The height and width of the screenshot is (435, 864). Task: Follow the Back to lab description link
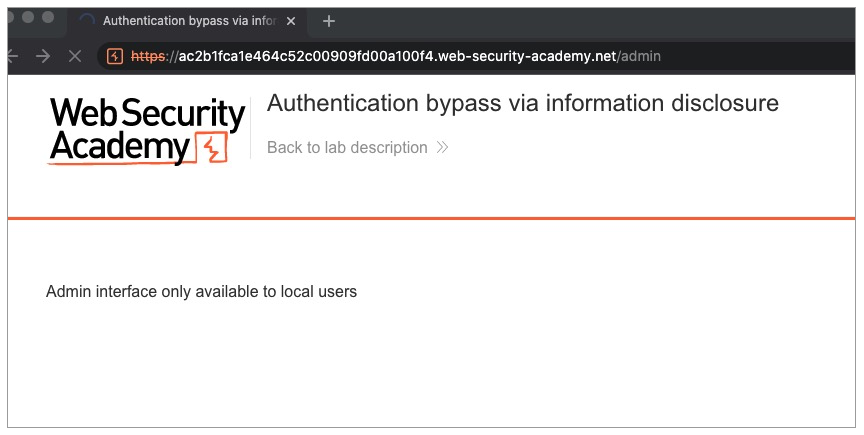[x=347, y=148]
